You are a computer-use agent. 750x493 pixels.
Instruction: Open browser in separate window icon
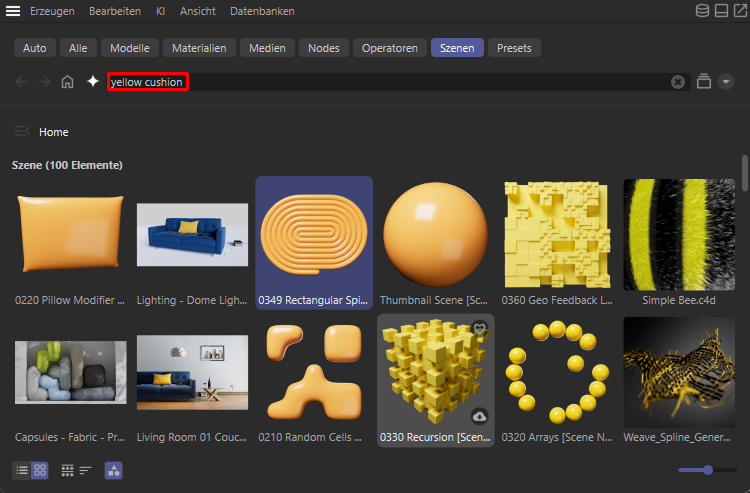[740, 11]
